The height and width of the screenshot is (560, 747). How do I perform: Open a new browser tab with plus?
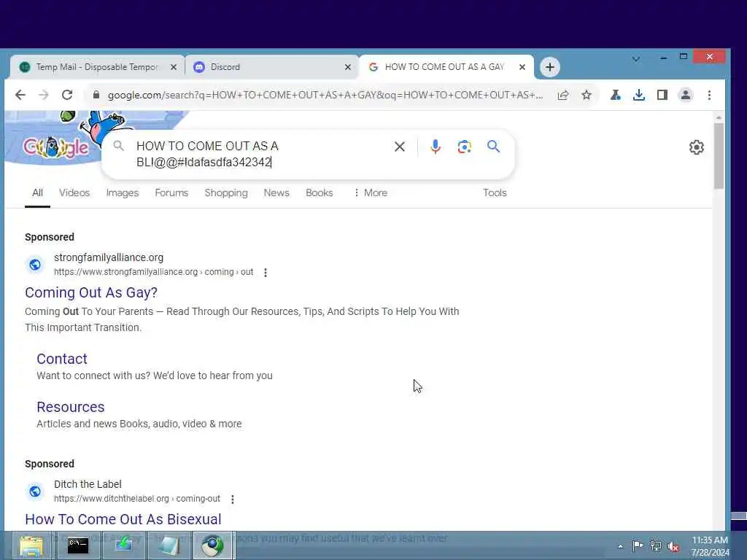click(x=550, y=67)
